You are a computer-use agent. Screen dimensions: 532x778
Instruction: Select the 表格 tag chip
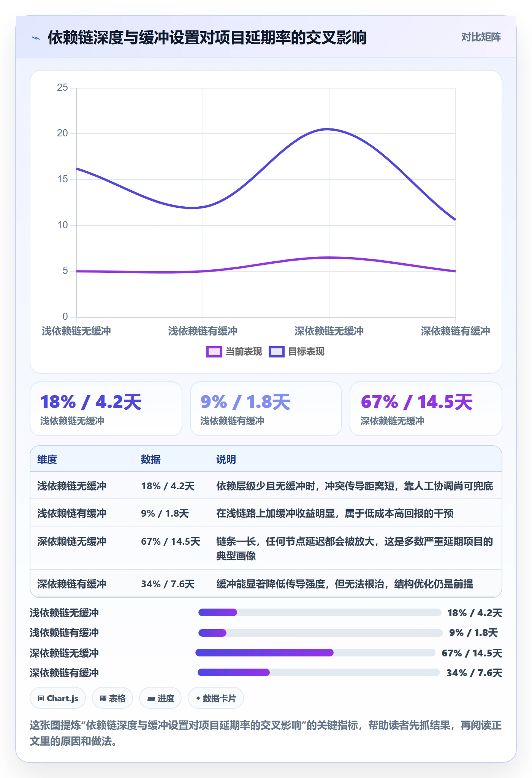pos(112,698)
